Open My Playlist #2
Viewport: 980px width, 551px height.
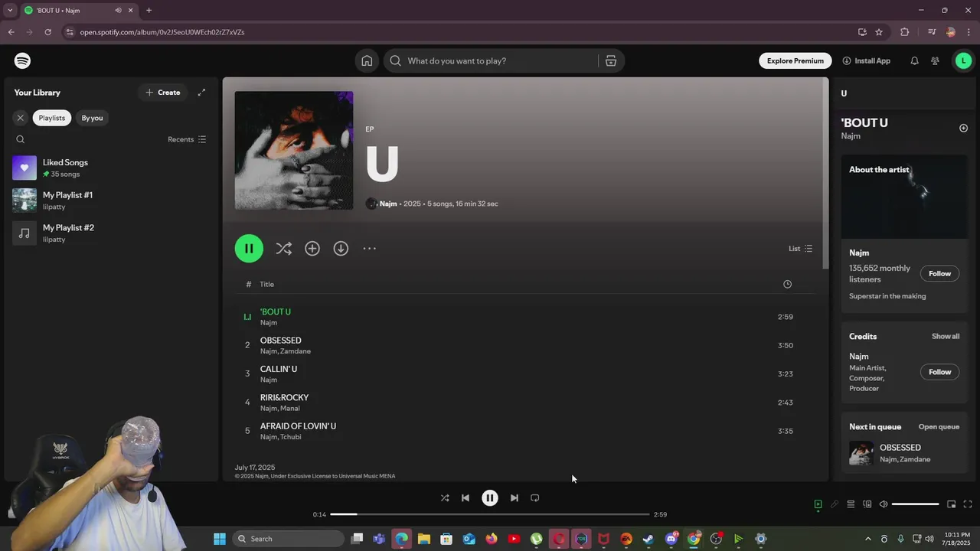[x=110, y=233]
